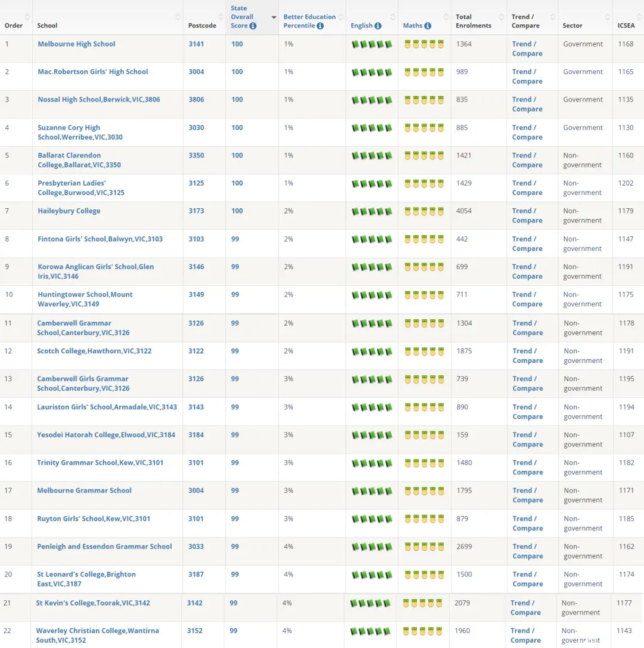This screenshot has width=644, height=648.
Task: Open Nossal High School link
Action: click(99, 99)
